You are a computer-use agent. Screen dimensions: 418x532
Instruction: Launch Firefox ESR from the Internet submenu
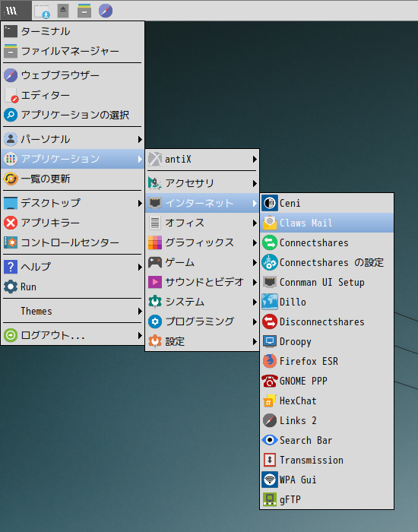tap(327, 361)
